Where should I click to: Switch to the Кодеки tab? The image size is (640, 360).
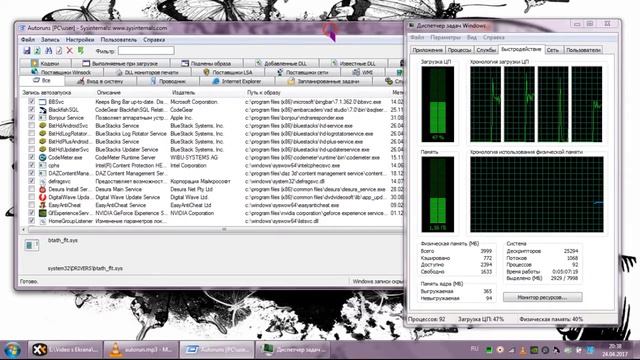coord(45,63)
